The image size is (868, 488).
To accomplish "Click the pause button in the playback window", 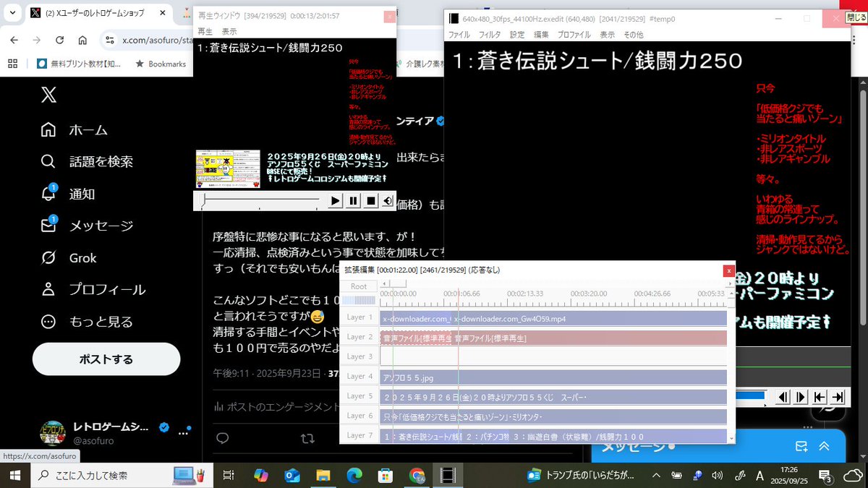I will coord(353,201).
